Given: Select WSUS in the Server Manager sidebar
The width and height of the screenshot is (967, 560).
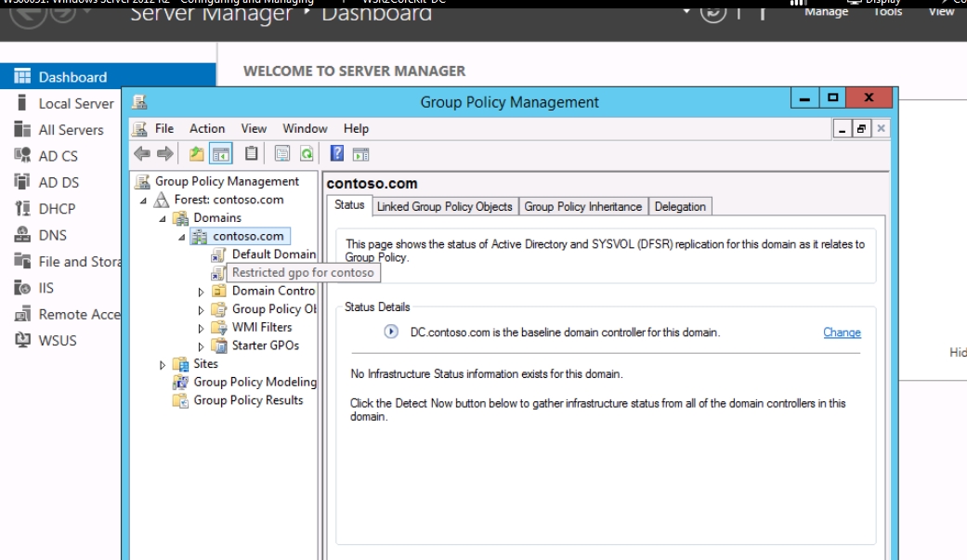Looking at the screenshot, I should (58, 341).
